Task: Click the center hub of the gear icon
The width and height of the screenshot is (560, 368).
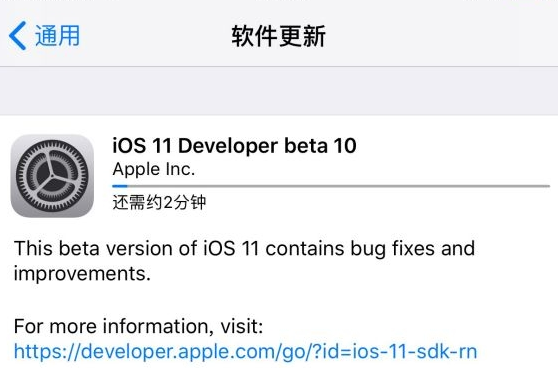Action: pos(52,176)
